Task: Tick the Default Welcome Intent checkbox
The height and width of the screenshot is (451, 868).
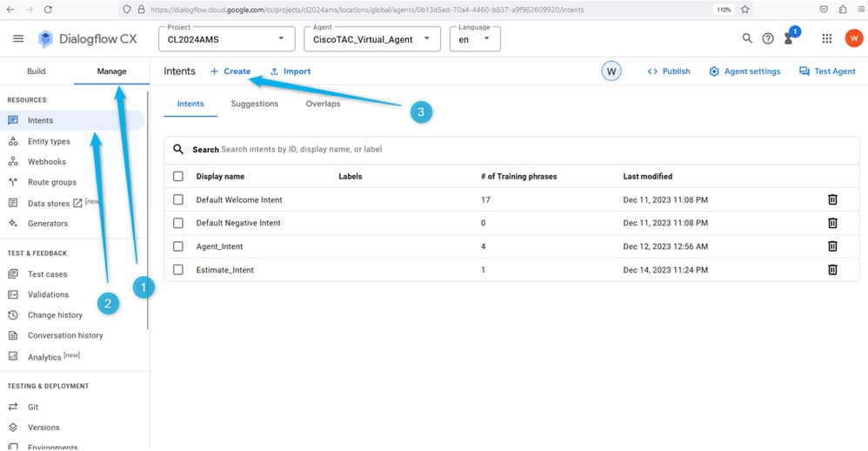Action: tap(178, 199)
